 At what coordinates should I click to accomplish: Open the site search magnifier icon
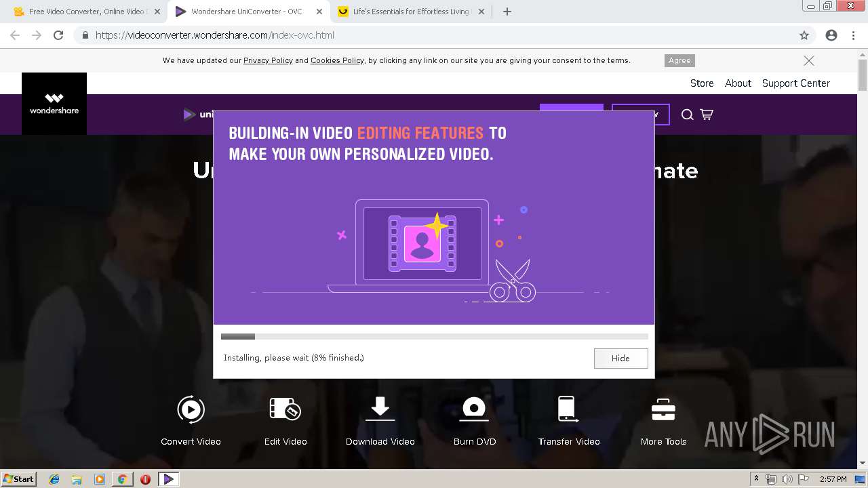point(687,115)
